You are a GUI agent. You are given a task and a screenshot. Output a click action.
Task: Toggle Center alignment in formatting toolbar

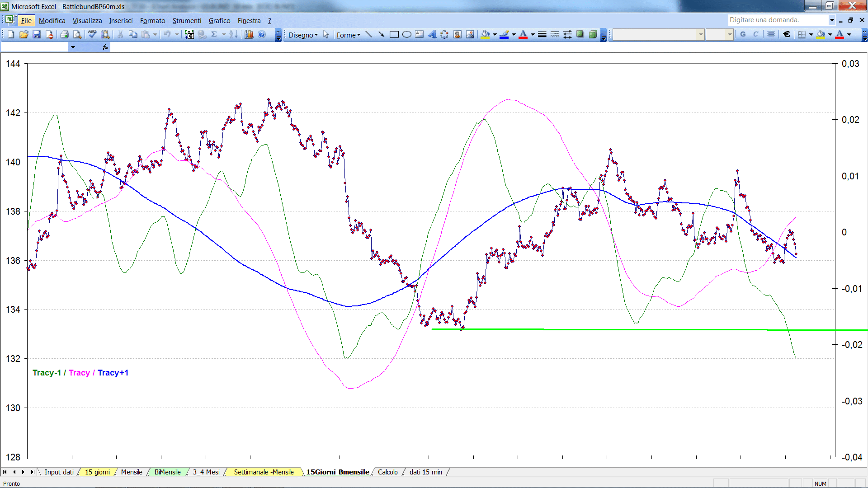[771, 34]
